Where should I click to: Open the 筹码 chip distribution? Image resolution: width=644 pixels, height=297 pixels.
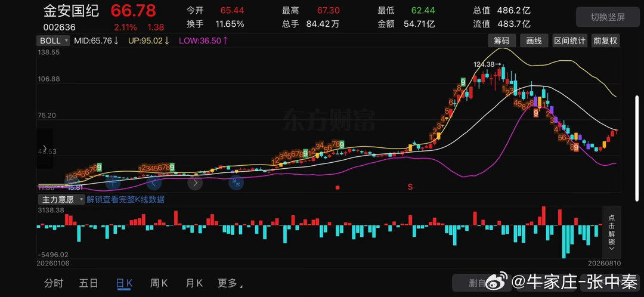(501, 41)
